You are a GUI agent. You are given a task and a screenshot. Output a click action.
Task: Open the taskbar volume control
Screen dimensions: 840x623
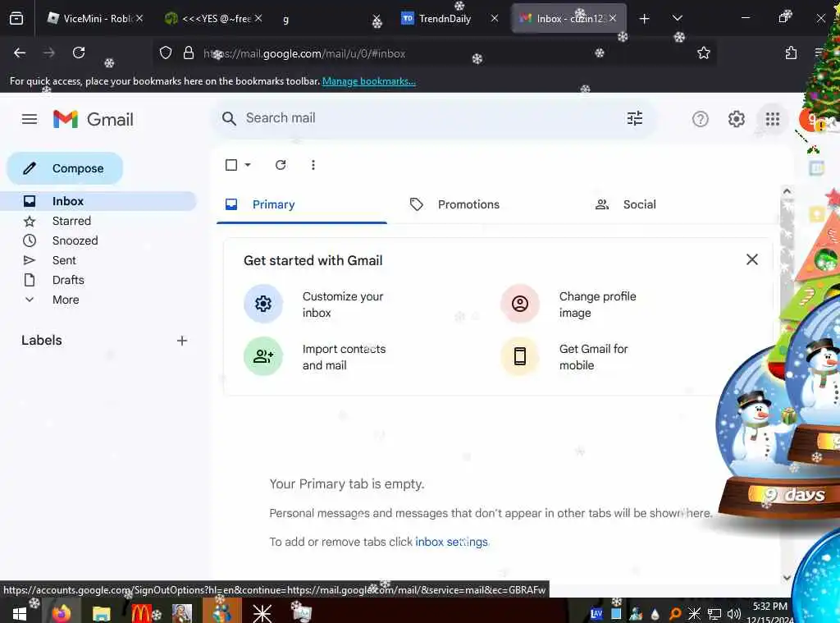click(x=733, y=613)
